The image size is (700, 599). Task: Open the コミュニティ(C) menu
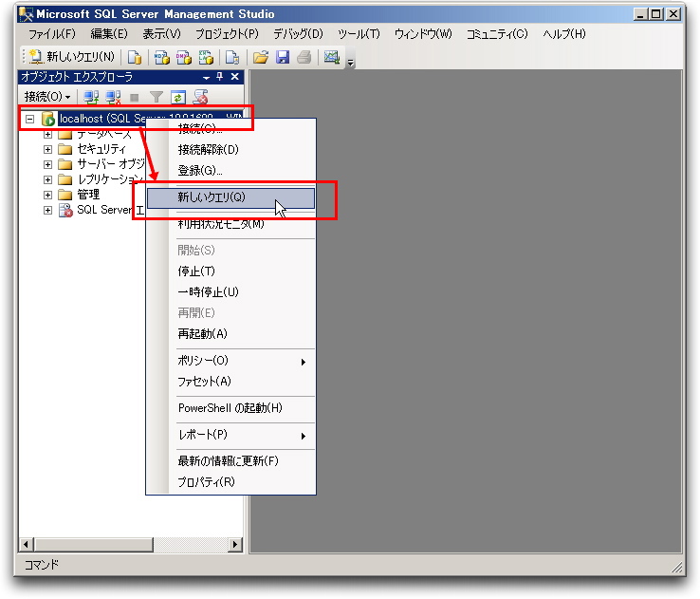click(x=497, y=34)
